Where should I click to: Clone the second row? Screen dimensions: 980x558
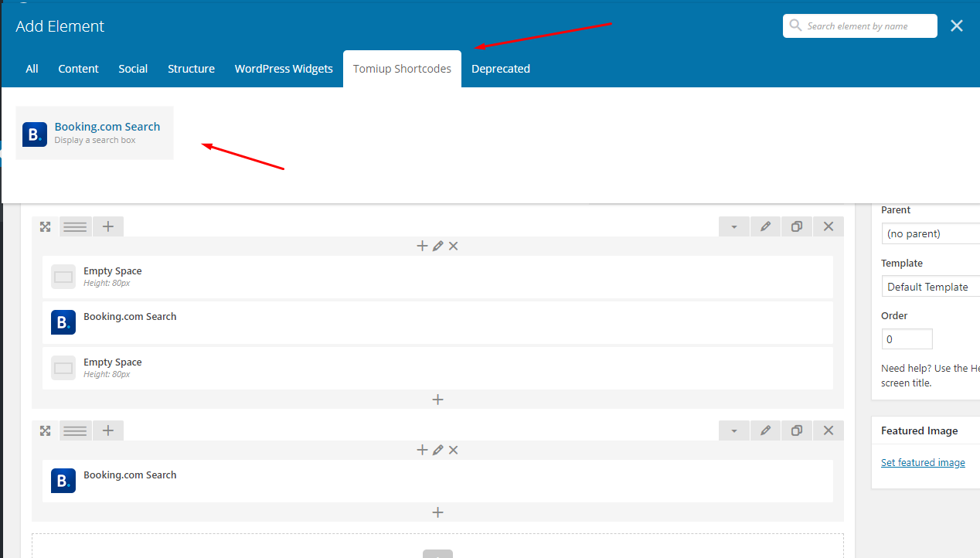click(x=797, y=430)
